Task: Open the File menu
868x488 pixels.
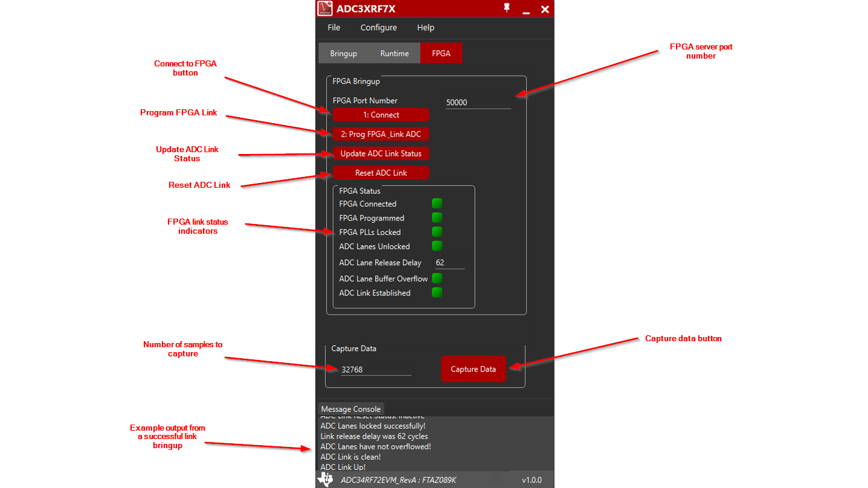Action: (x=333, y=28)
